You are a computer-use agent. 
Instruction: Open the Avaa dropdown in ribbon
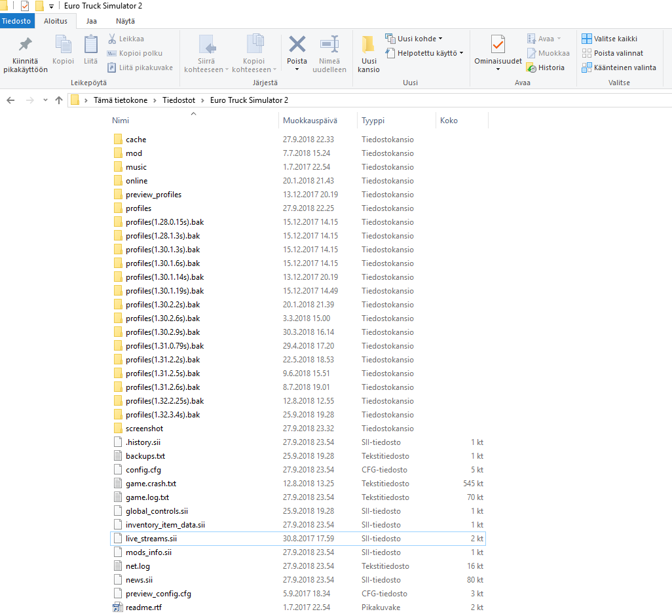pyautogui.click(x=544, y=39)
